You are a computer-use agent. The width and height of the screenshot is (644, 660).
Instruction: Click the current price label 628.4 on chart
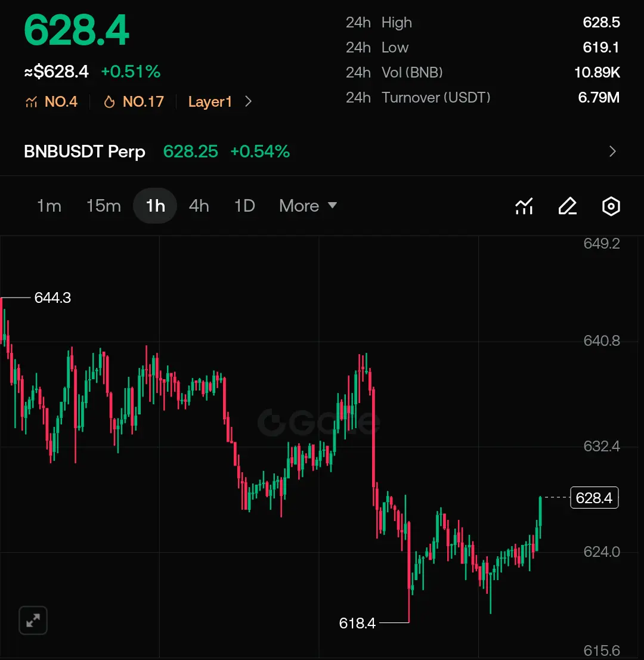coord(594,497)
